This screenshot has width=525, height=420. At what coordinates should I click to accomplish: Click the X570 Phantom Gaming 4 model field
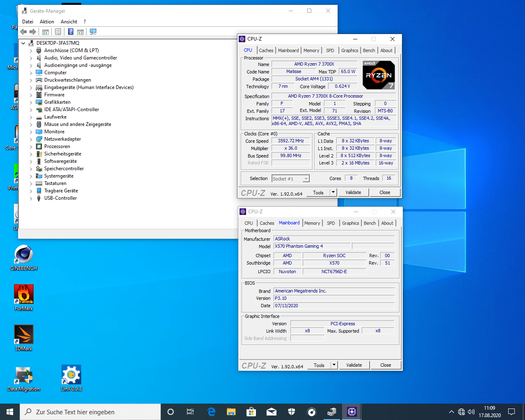click(x=312, y=246)
